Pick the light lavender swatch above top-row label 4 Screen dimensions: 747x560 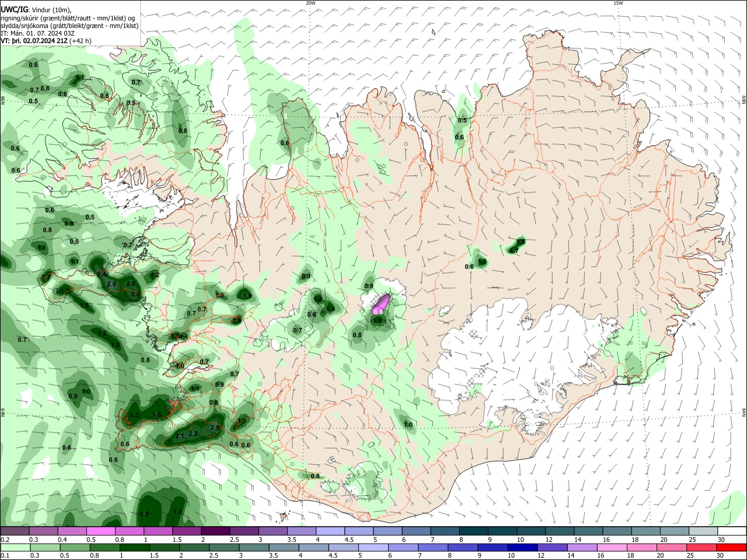point(330,530)
